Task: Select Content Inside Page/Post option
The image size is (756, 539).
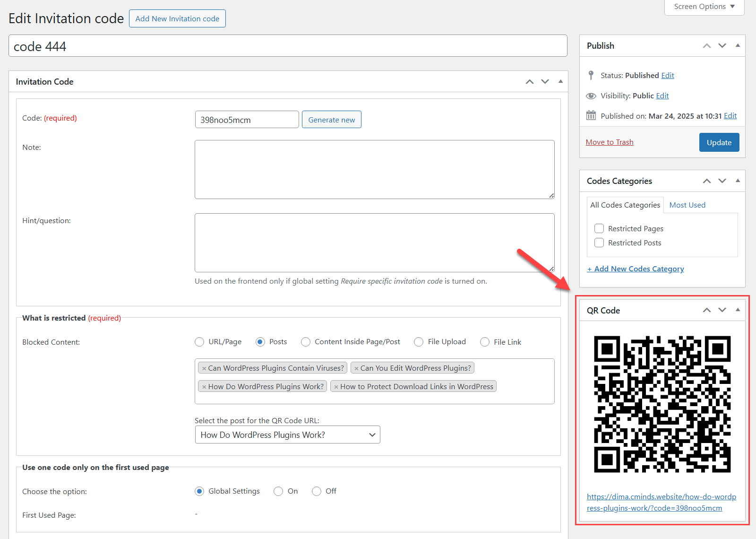Action: [306, 342]
